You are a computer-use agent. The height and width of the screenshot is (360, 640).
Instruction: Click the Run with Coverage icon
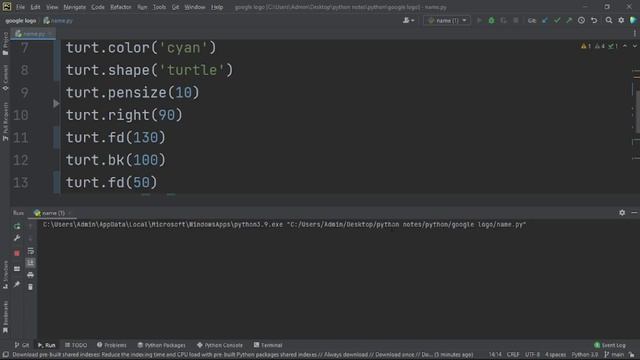504,20
